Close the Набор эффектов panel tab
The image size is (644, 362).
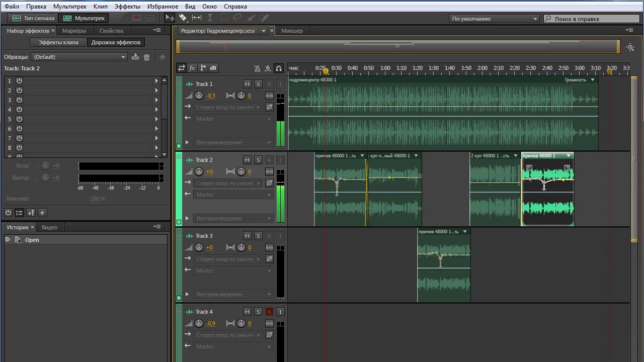point(53,31)
